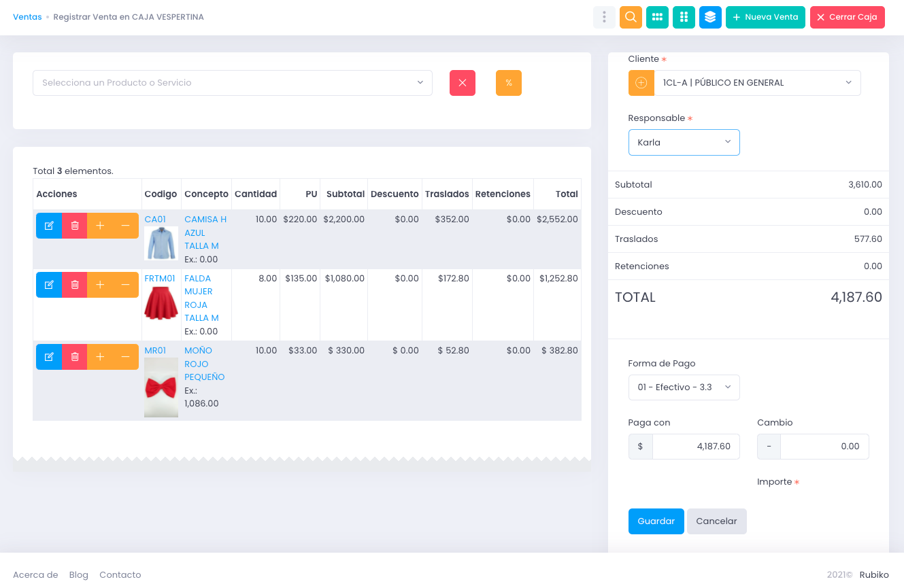Open the 'Selecciona un Producto o Servicio' dropdown

pyautogui.click(x=233, y=82)
